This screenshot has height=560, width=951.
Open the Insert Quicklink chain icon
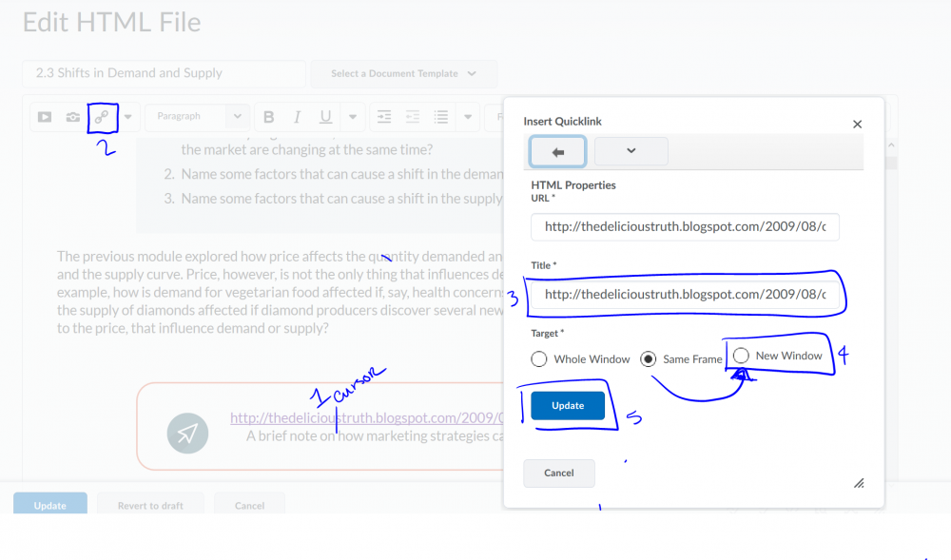pyautogui.click(x=102, y=117)
